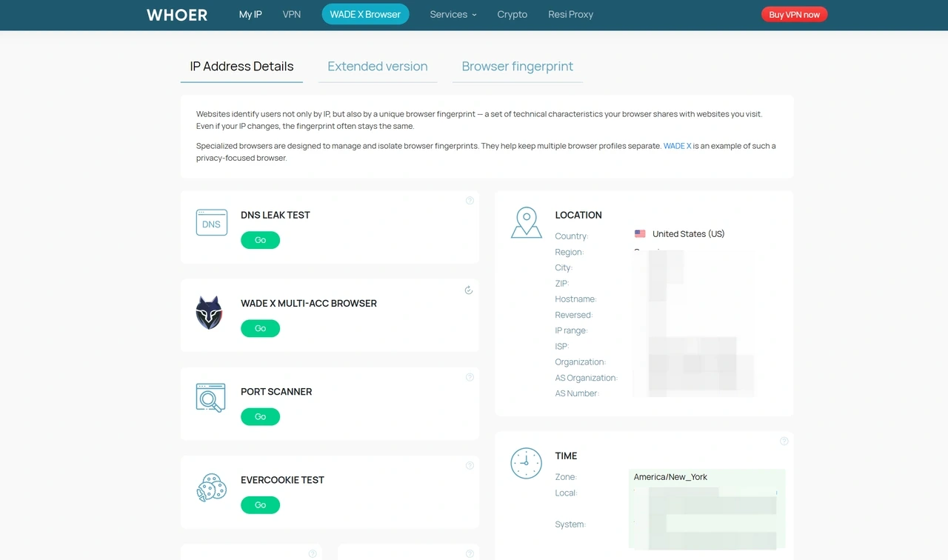Open the Time card help icon
The width and height of the screenshot is (948, 560).
[x=784, y=441]
